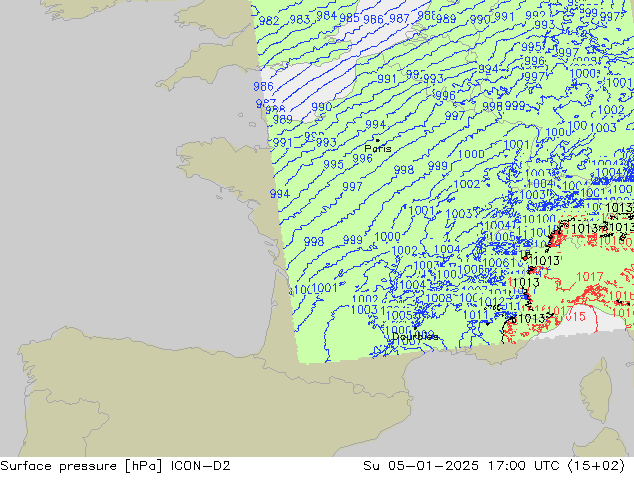Click the 982 isobar label
This screenshot has height=490, width=634.
269,21
